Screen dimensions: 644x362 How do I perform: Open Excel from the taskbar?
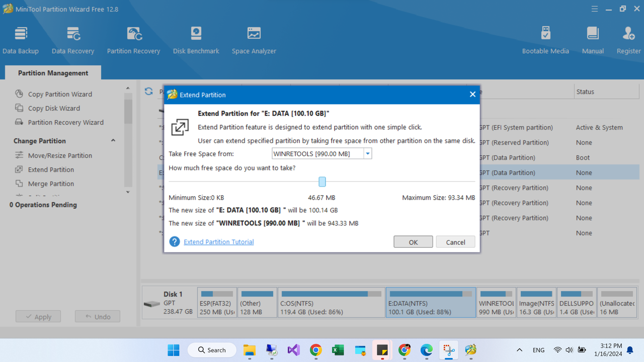338,350
